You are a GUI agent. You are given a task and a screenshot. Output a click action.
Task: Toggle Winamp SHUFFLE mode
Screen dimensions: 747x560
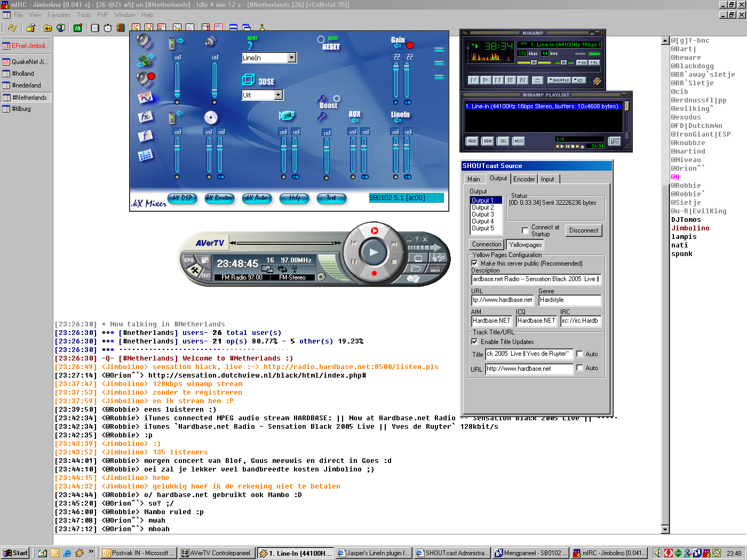pos(559,80)
